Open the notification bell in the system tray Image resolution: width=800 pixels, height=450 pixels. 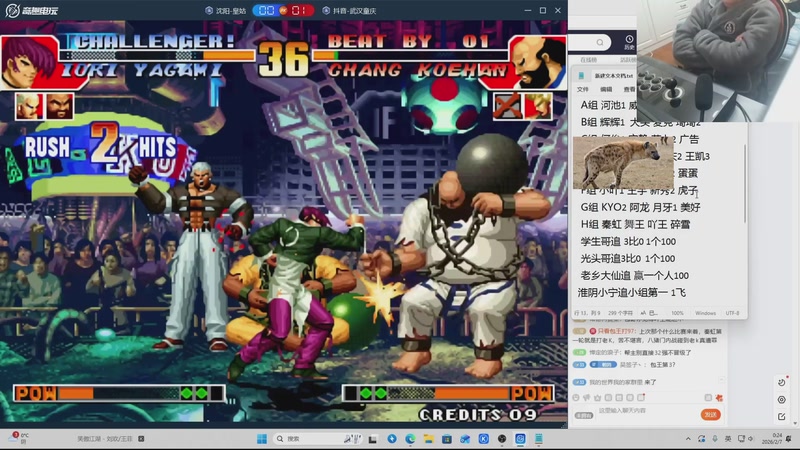tap(789, 439)
